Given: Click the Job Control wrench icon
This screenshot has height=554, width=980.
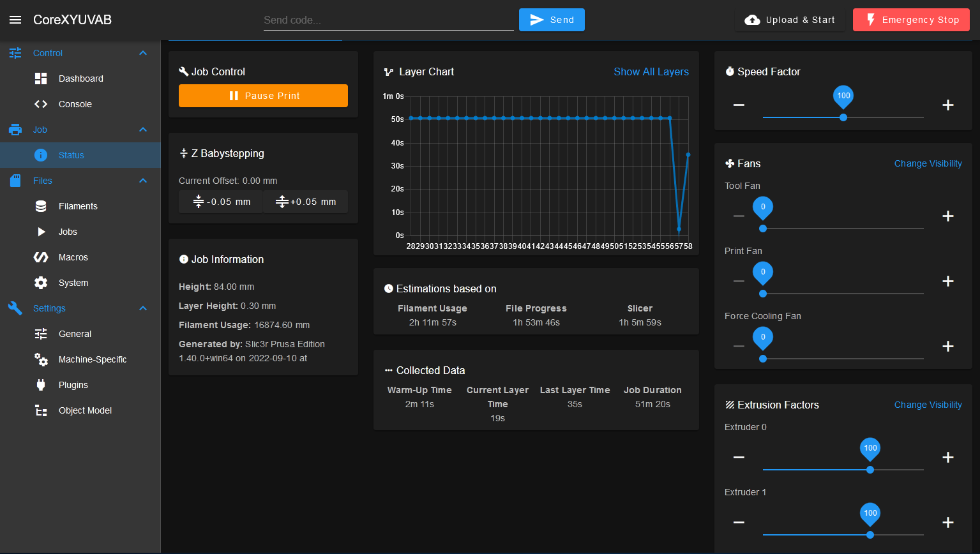Looking at the screenshot, I should click(184, 71).
